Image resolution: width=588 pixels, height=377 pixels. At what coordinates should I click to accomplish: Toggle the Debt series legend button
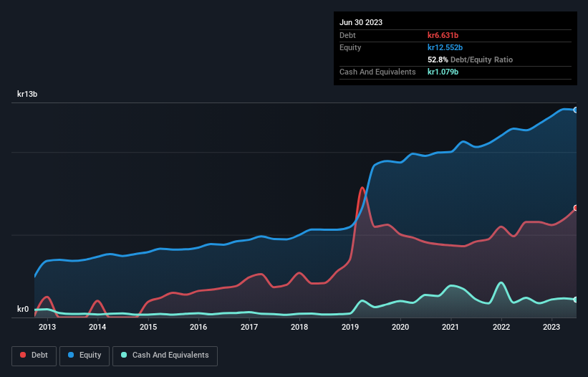coord(34,355)
